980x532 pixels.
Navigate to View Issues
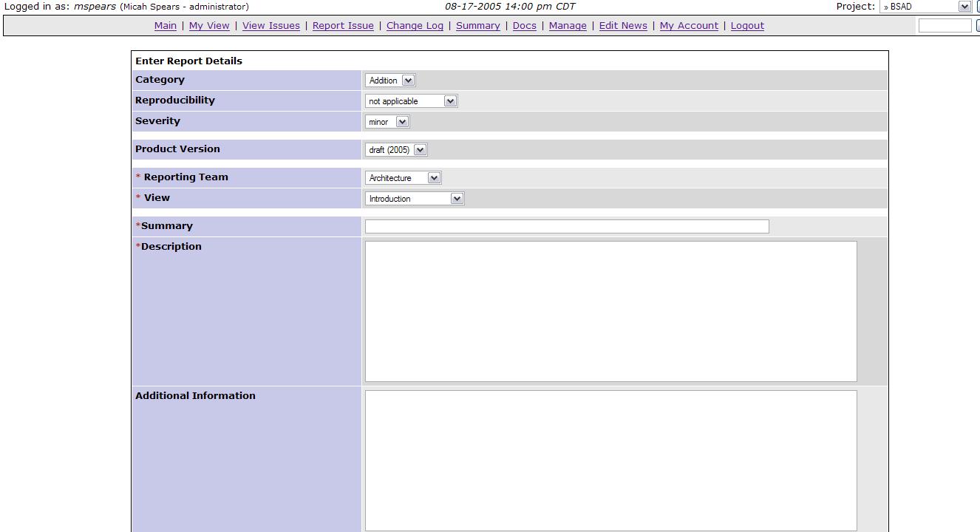pos(271,26)
